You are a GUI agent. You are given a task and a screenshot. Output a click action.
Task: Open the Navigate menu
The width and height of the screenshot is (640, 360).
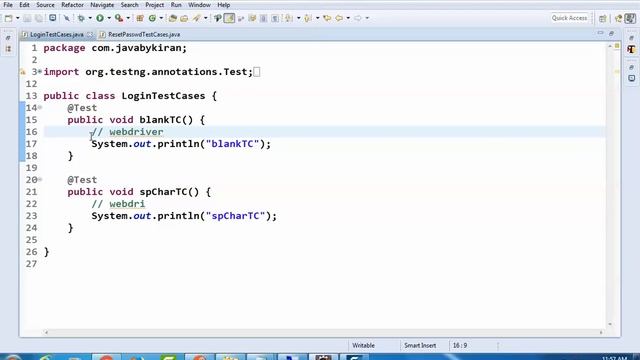102,5
